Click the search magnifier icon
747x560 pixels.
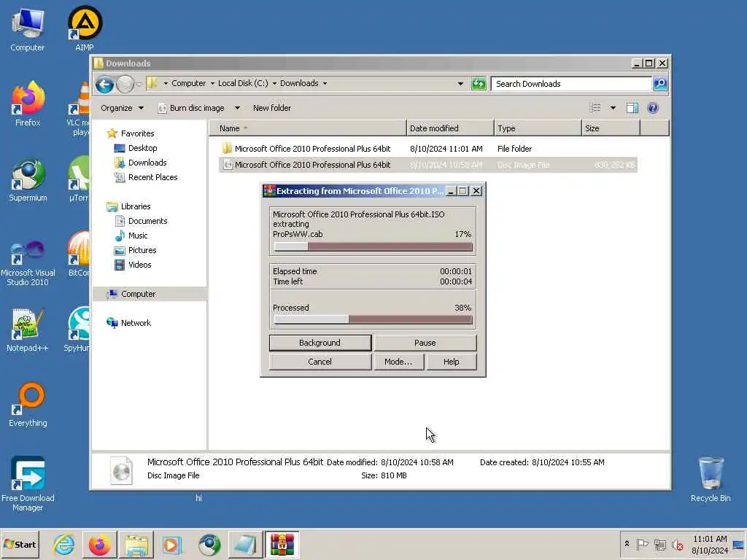659,84
